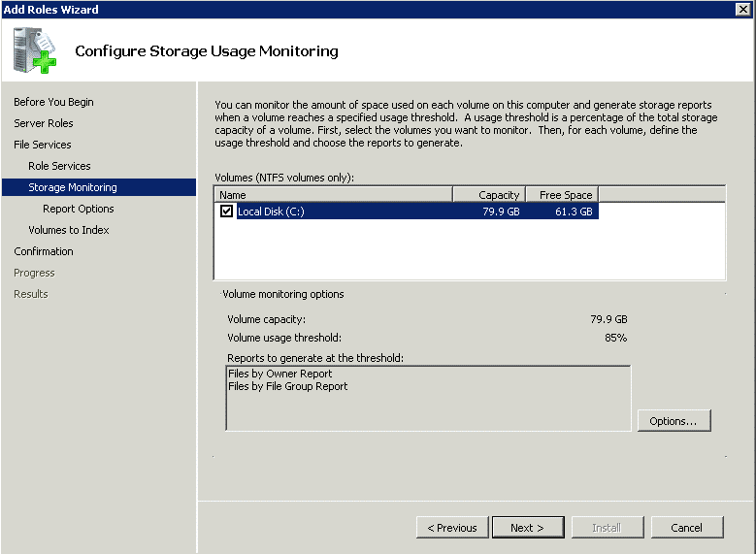Screen dimensions: 756x554
Task: Open Report Options step
Action: pos(78,209)
